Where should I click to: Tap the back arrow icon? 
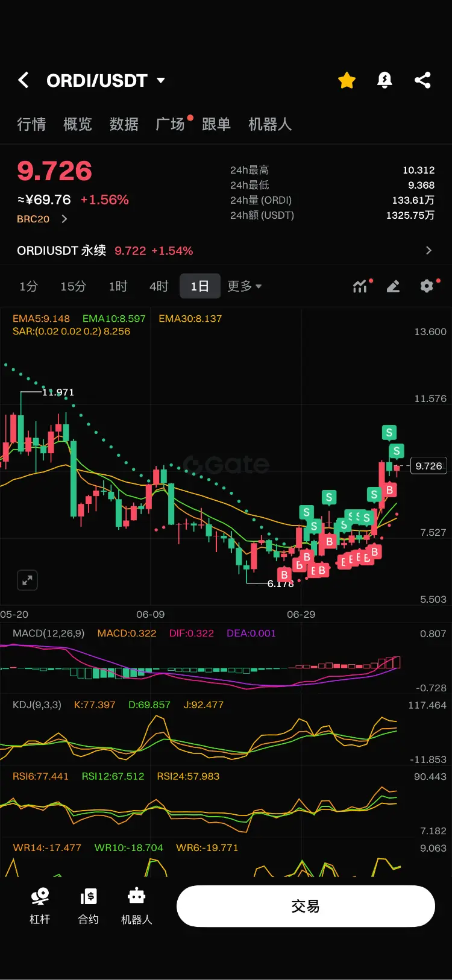24,80
